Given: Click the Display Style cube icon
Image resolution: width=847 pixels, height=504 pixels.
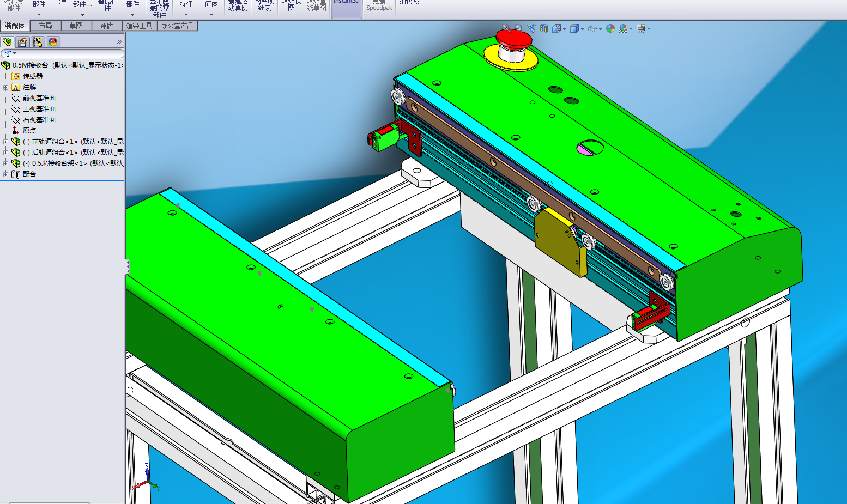Looking at the screenshot, I should point(574,28).
